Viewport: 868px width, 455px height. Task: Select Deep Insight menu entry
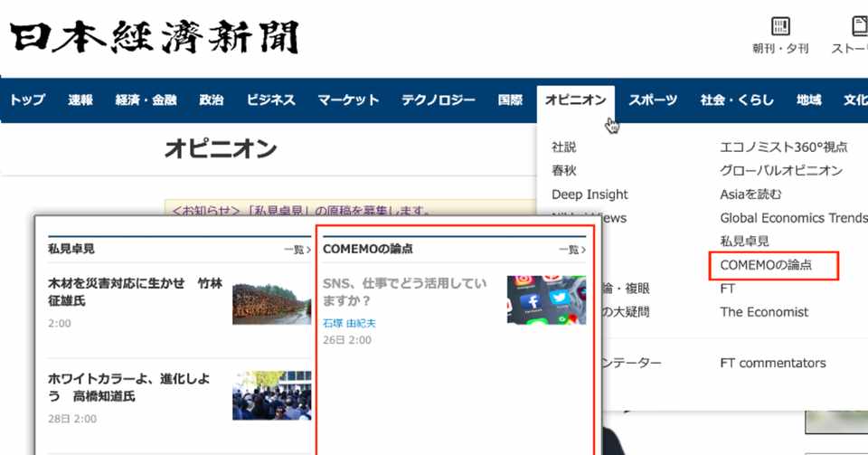[x=590, y=194]
